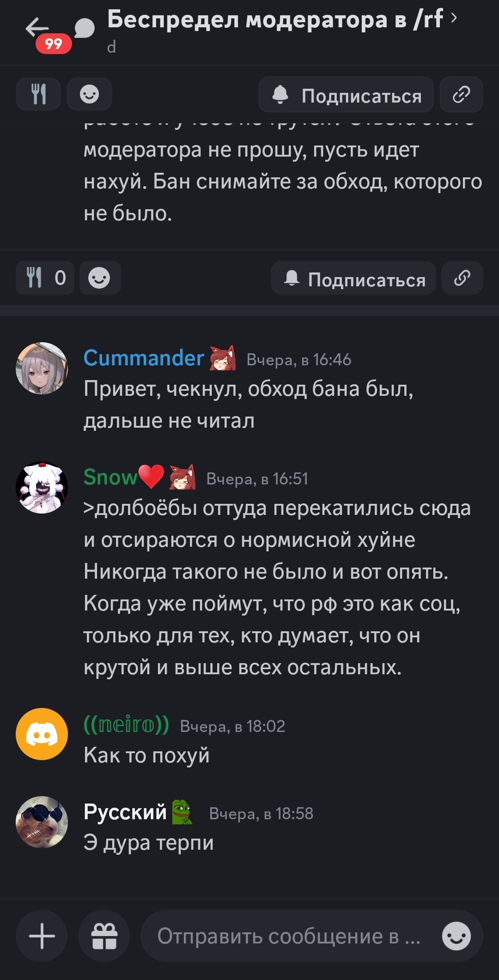Viewport: 499px width, 980px height.
Task: Subscribe via Подписаться button below post
Action: coord(353,278)
